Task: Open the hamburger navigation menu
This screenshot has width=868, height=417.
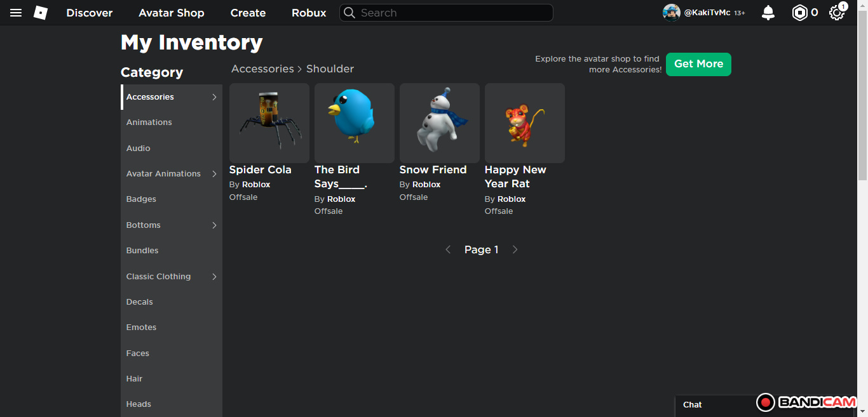Action: pyautogui.click(x=16, y=13)
